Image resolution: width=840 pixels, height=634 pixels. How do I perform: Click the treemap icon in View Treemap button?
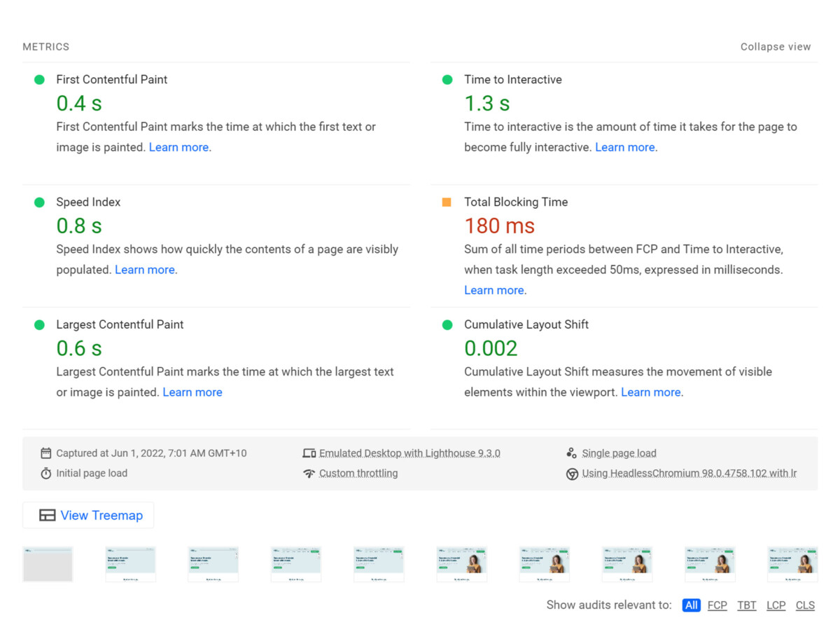47,515
